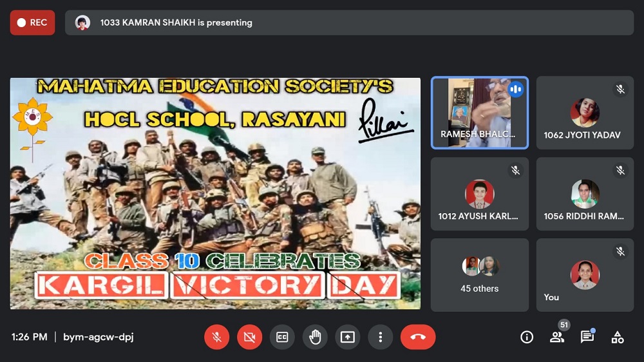Open meeting details info icon

[x=527, y=337]
